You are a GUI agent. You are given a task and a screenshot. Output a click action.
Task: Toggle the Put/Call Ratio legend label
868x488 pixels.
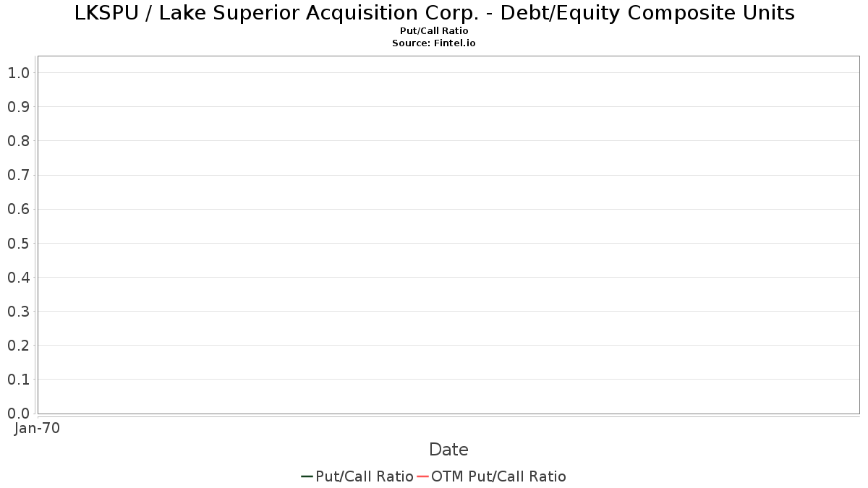point(365,476)
